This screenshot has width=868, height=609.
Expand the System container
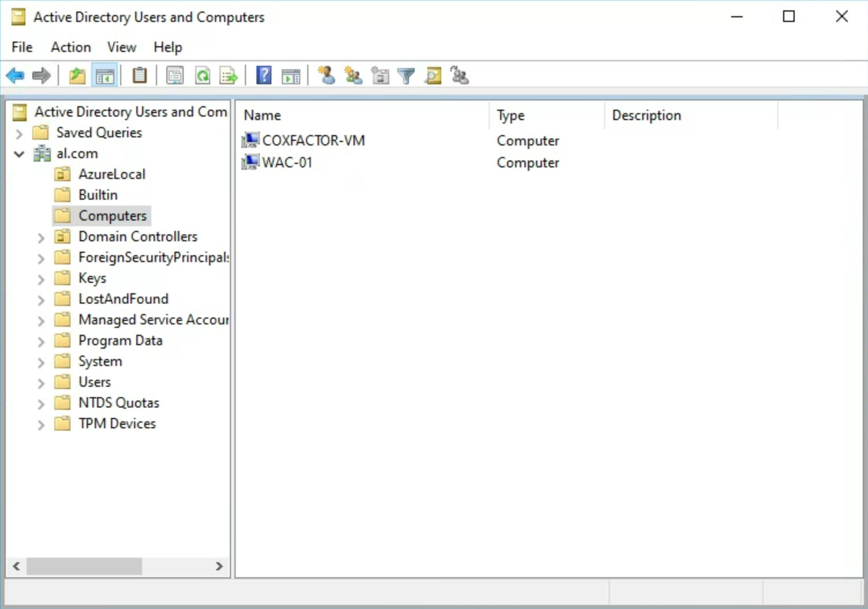coord(41,363)
